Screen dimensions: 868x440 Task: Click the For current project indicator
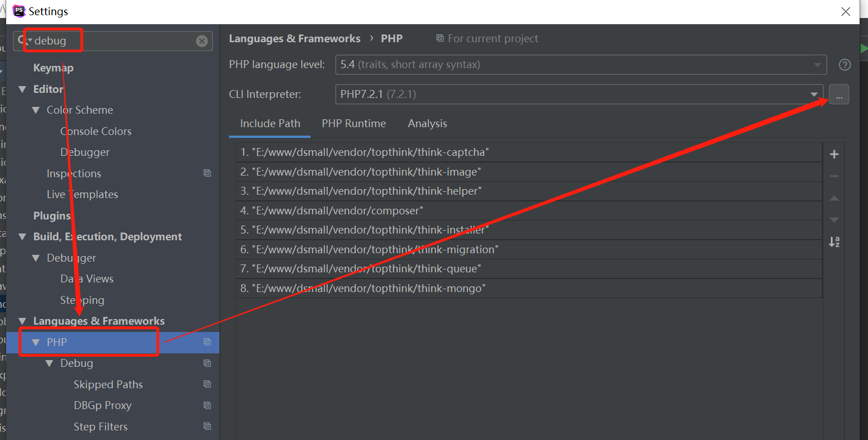(x=487, y=38)
